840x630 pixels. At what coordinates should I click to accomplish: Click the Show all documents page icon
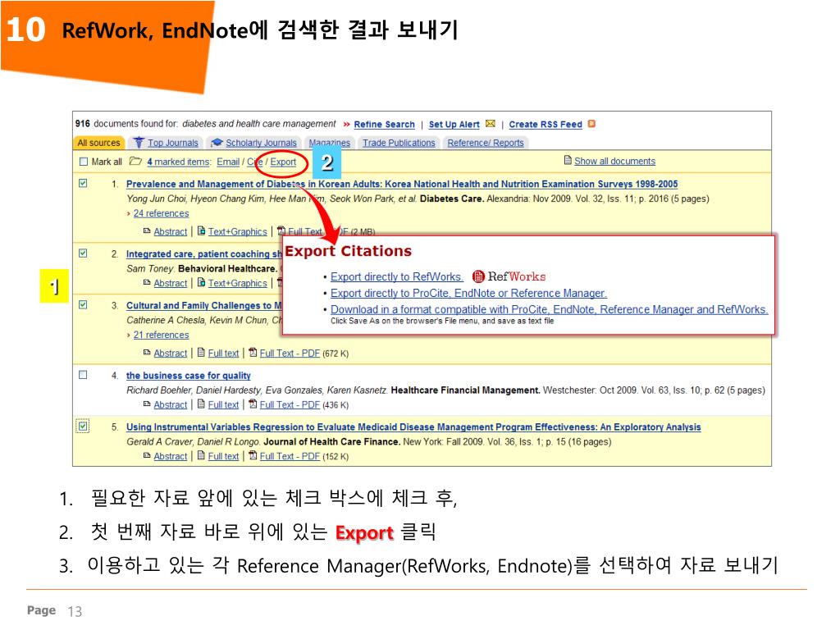pyautogui.click(x=568, y=160)
